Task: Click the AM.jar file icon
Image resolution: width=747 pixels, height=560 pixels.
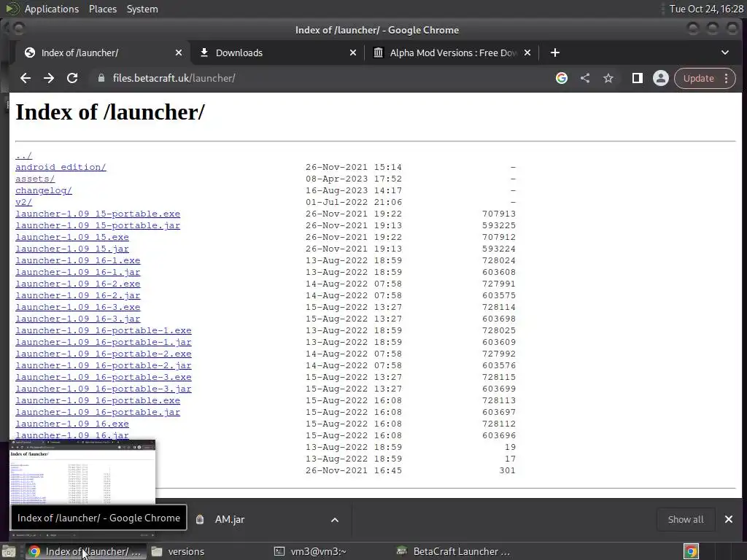Action: tap(200, 519)
